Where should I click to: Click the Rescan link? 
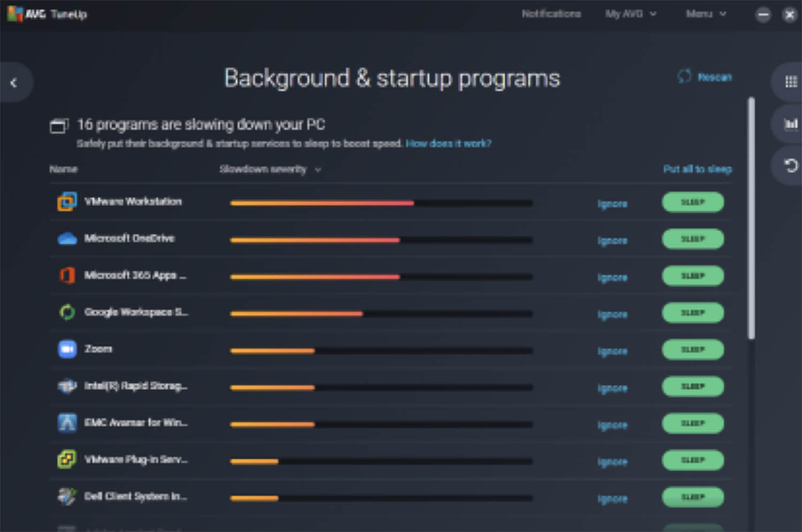coord(714,77)
